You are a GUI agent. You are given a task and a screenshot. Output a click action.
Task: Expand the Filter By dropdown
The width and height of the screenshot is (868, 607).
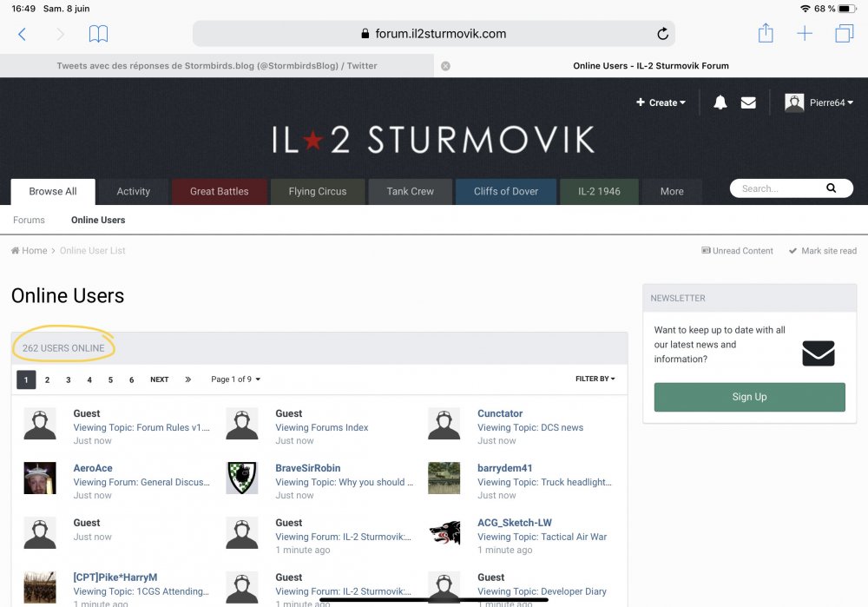595,379
